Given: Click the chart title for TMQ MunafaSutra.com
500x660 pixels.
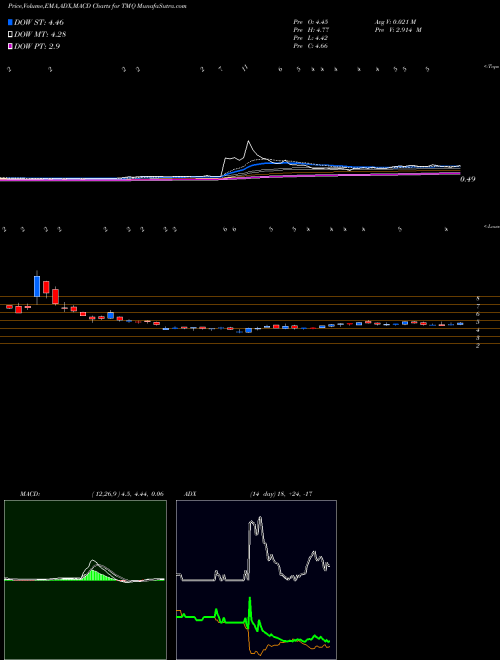Looking at the screenshot, I should coord(97,7).
